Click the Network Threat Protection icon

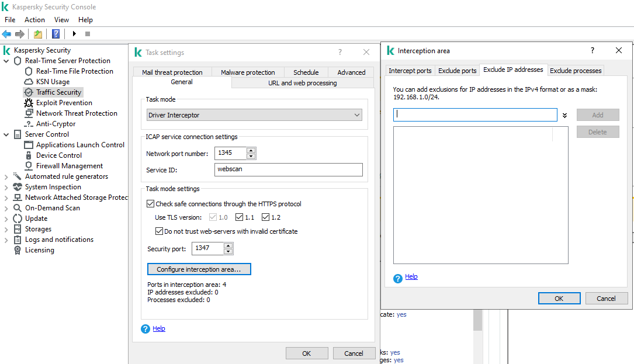[29, 113]
